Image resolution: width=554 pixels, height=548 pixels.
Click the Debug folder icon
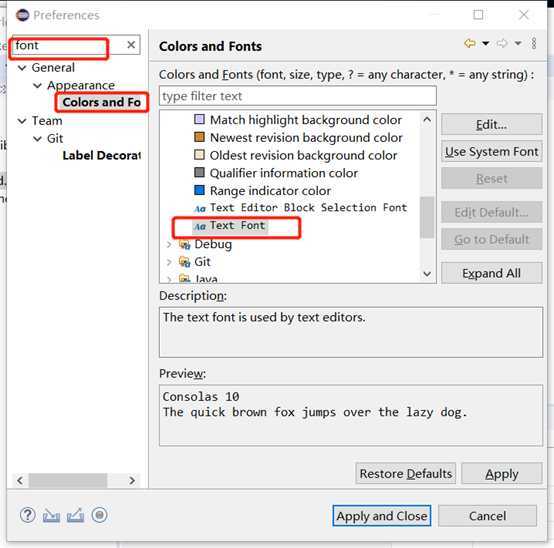point(184,244)
